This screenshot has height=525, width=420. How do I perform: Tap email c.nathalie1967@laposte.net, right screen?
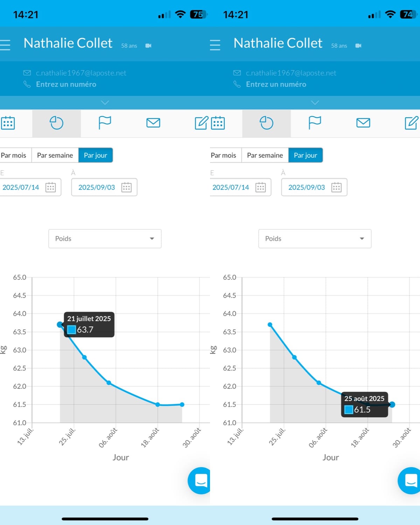(x=291, y=73)
